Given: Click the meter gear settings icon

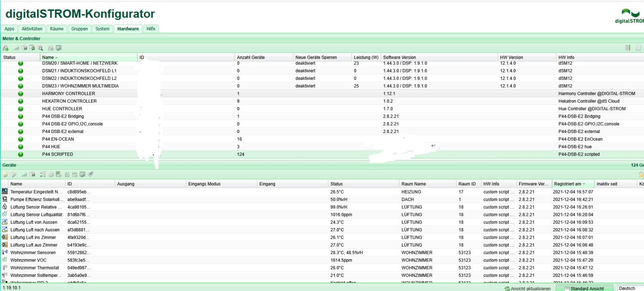Looking at the screenshot, I should pos(51,48).
